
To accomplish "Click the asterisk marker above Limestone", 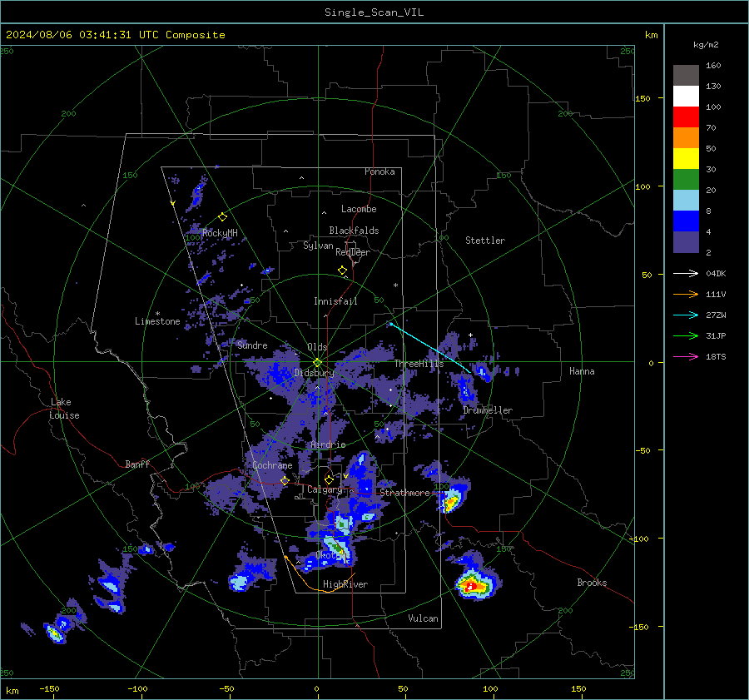I will tap(157, 314).
